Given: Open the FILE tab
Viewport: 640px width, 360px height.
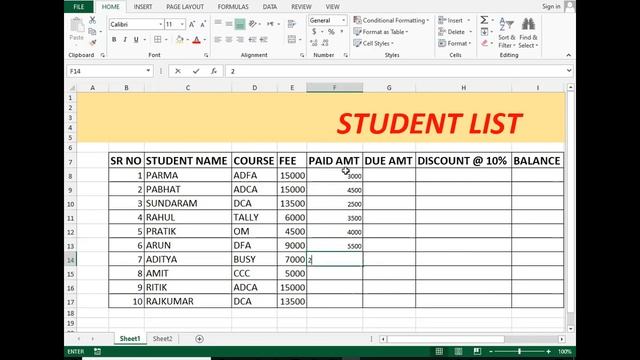Looking at the screenshot, I should pos(79,7).
